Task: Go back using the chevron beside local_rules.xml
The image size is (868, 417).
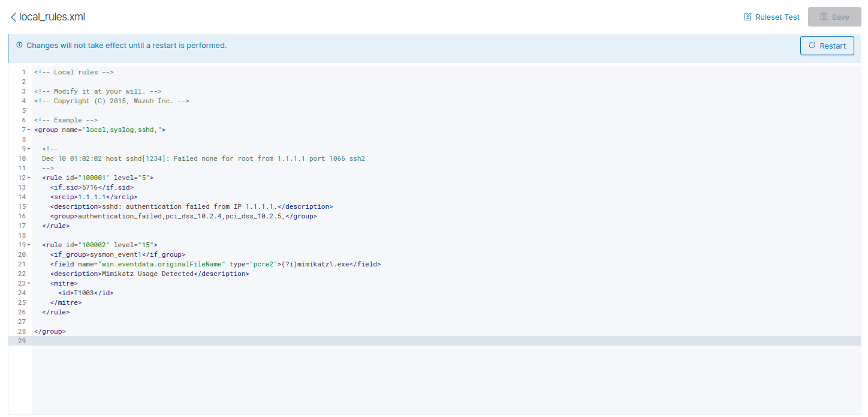Action: 13,17
